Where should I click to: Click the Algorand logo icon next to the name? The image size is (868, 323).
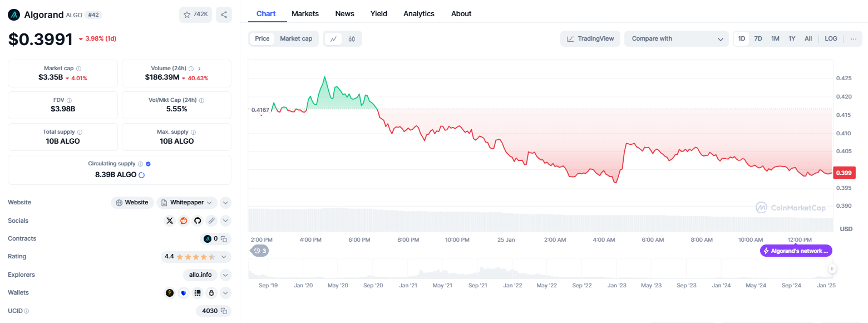click(14, 15)
